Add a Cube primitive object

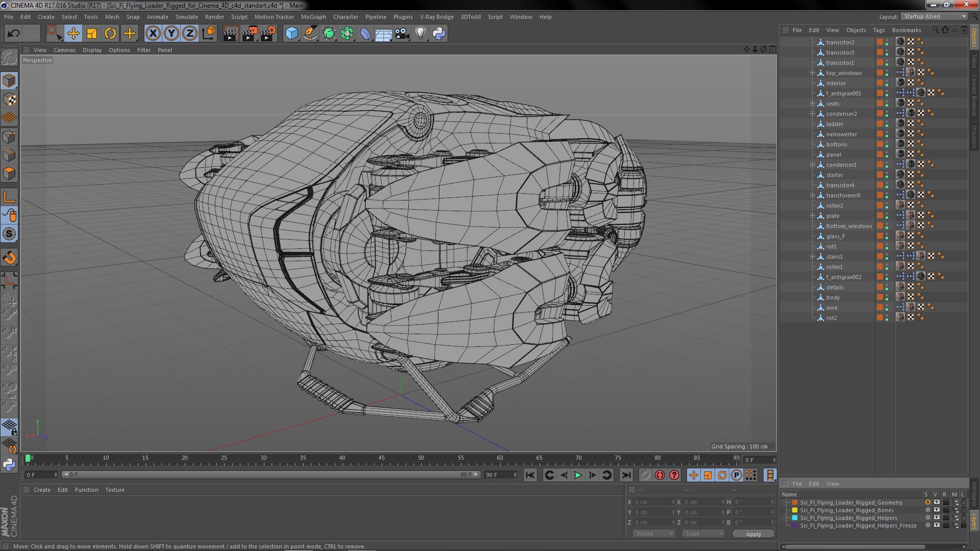click(x=291, y=34)
